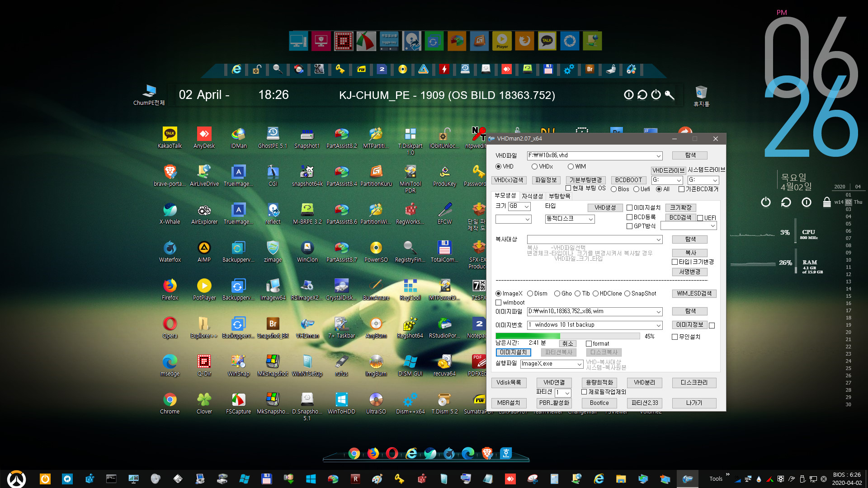Open the KakaoTalk desktop icon
Image resolution: width=868 pixels, height=488 pixels.
170,137
